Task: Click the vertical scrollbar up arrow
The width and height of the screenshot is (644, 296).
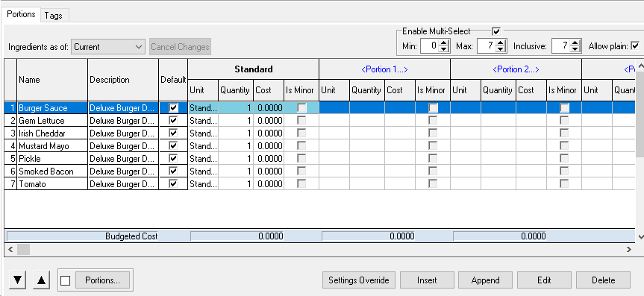Action: [x=641, y=65]
